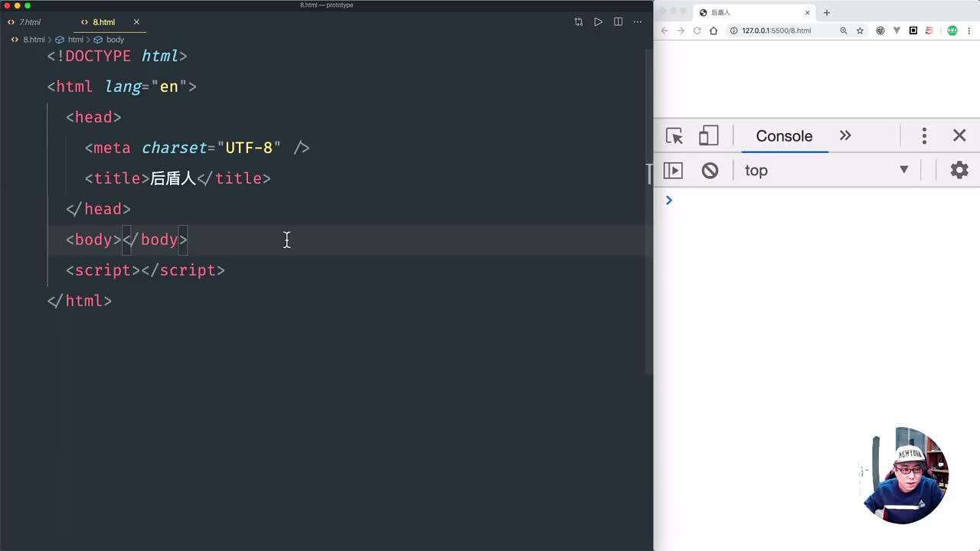Go back in the Chrome browser
Viewport: 980px width, 551px height.
pyautogui.click(x=665, y=31)
